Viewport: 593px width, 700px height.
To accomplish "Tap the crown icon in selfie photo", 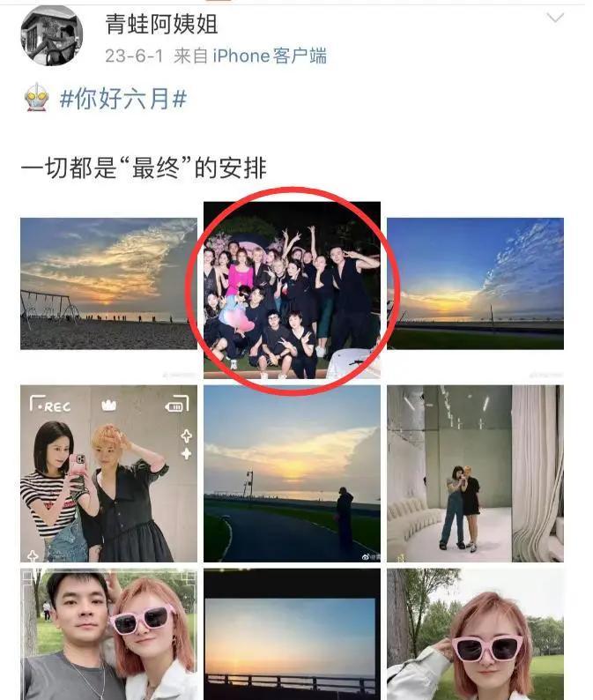I will point(109,406).
